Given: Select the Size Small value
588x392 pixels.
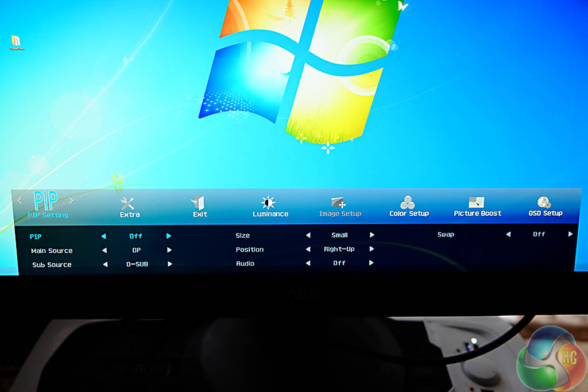Looking at the screenshot, I should (340, 235).
